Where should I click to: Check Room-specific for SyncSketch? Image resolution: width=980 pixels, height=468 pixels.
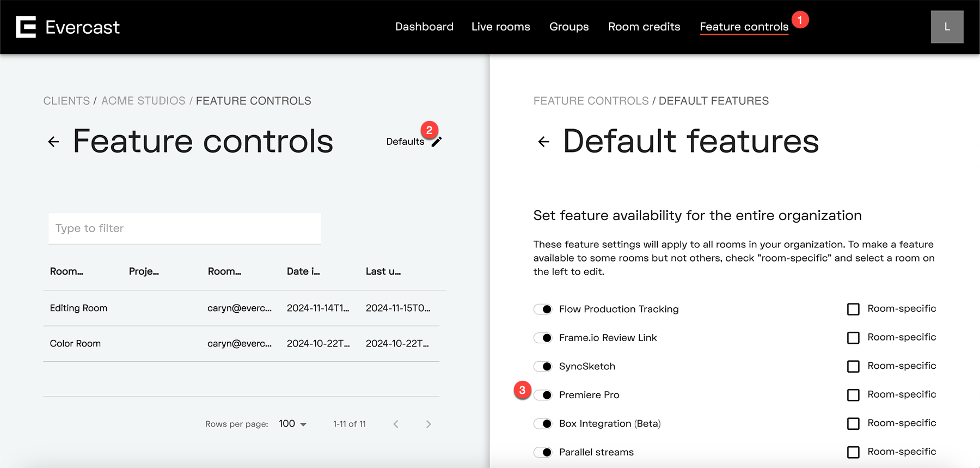[x=853, y=367]
